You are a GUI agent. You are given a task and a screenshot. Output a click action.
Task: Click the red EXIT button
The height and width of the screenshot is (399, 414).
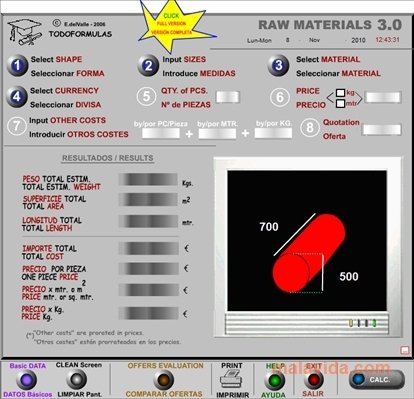coord(314,379)
